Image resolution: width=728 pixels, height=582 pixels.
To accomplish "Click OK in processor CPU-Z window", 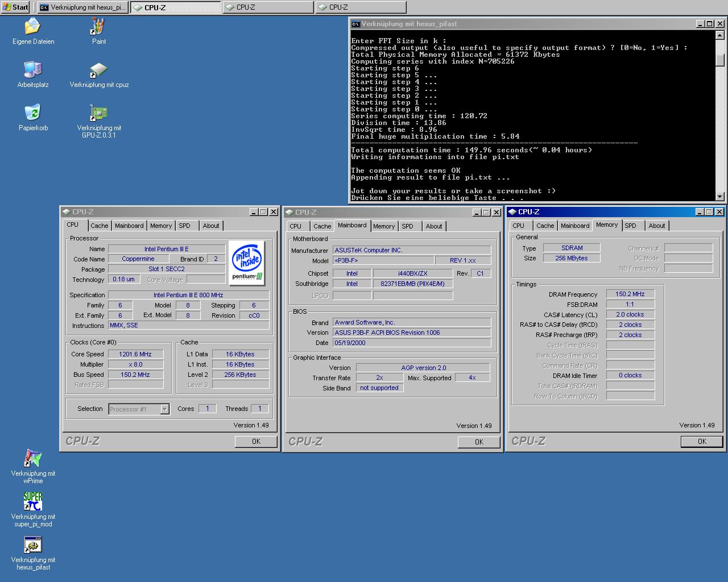I will pyautogui.click(x=256, y=441).
